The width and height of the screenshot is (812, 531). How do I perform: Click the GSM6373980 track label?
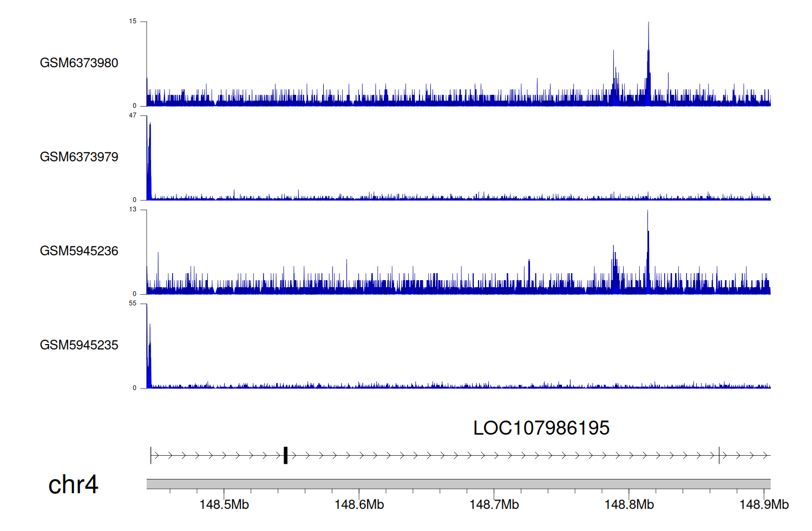(x=79, y=63)
